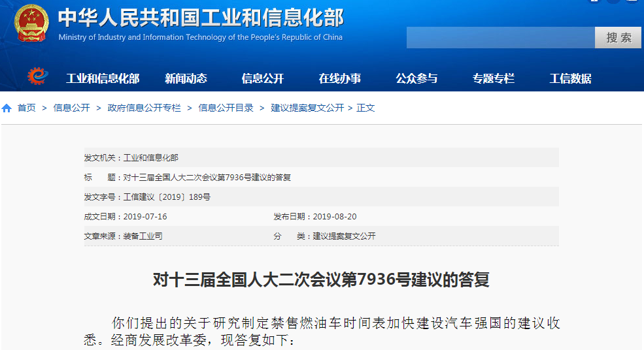
Task: Click 政府信息公开专栏 breadcrumb link
Action: 144,108
